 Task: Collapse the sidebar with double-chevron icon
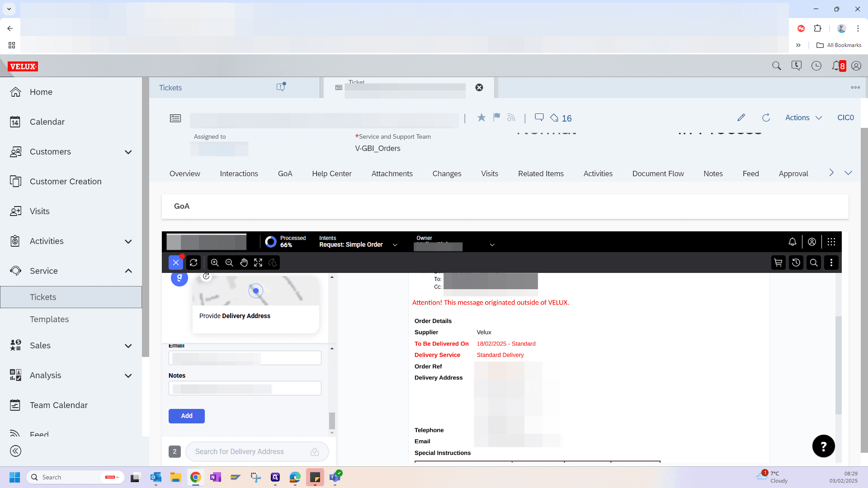click(15, 451)
